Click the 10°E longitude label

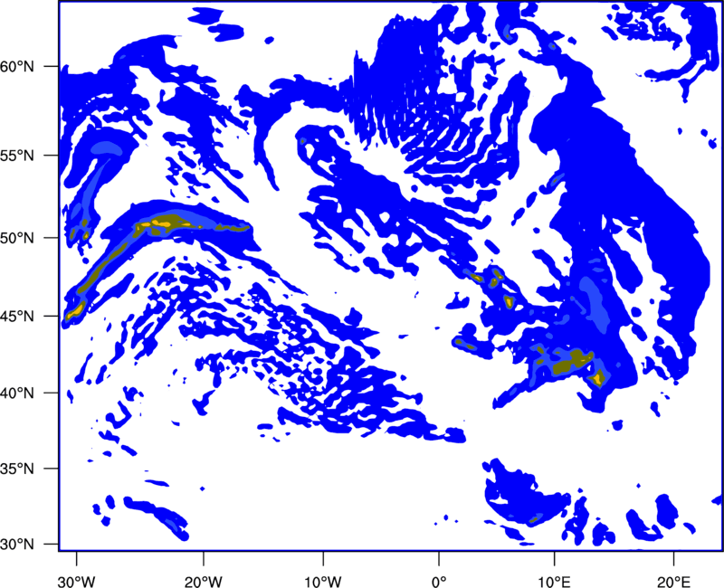coord(554,581)
